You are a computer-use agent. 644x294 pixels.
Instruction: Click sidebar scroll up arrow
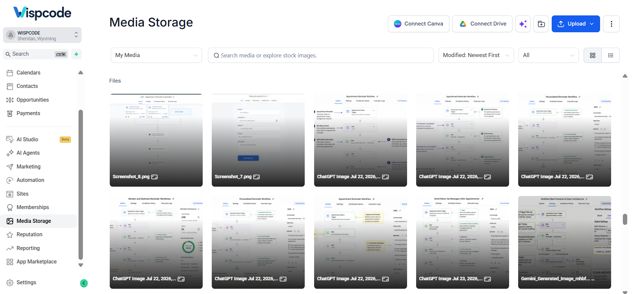[x=81, y=72]
